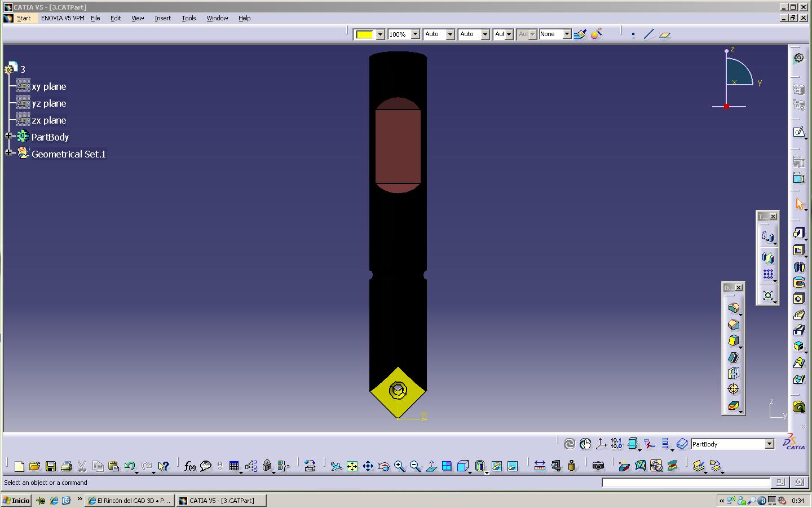
Task: Click the CATIA V5 taskbar button
Action: (221, 501)
